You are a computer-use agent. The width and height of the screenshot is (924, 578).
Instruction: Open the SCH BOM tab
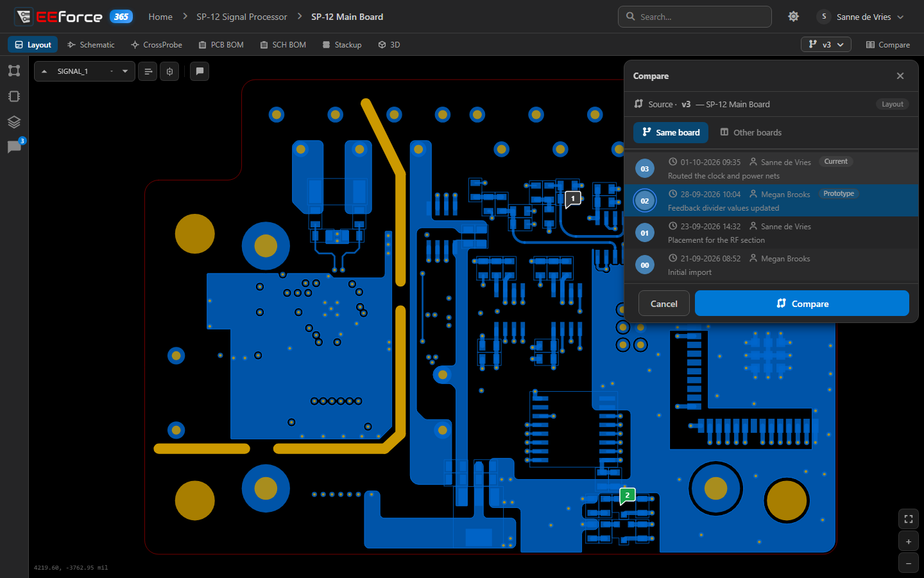283,44
